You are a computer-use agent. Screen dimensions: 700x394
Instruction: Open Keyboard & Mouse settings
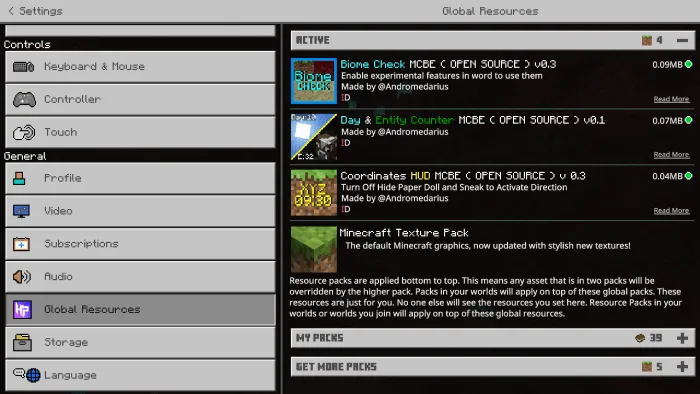click(x=140, y=66)
